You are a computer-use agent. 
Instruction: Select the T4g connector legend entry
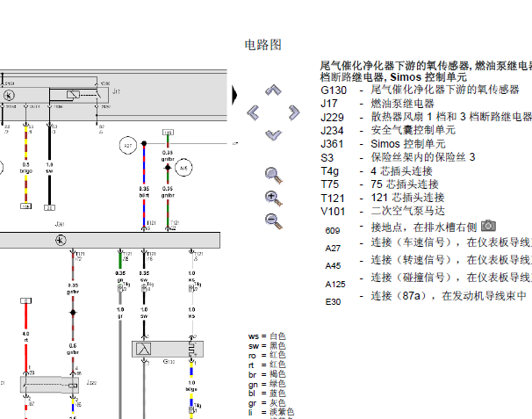point(377,171)
